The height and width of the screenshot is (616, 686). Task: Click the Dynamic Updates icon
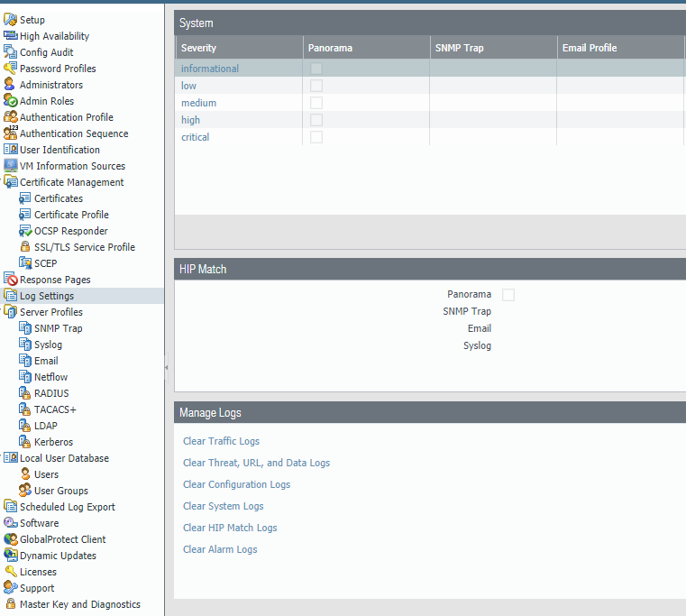pos(11,556)
